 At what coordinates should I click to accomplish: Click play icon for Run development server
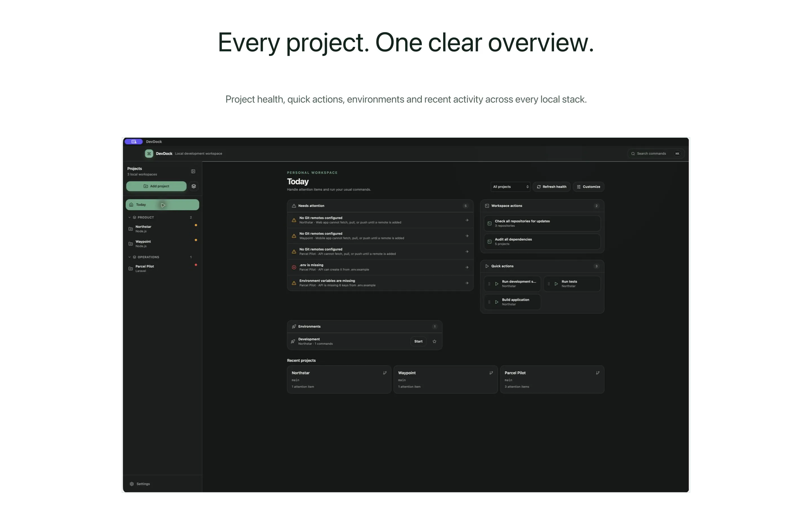[497, 284]
